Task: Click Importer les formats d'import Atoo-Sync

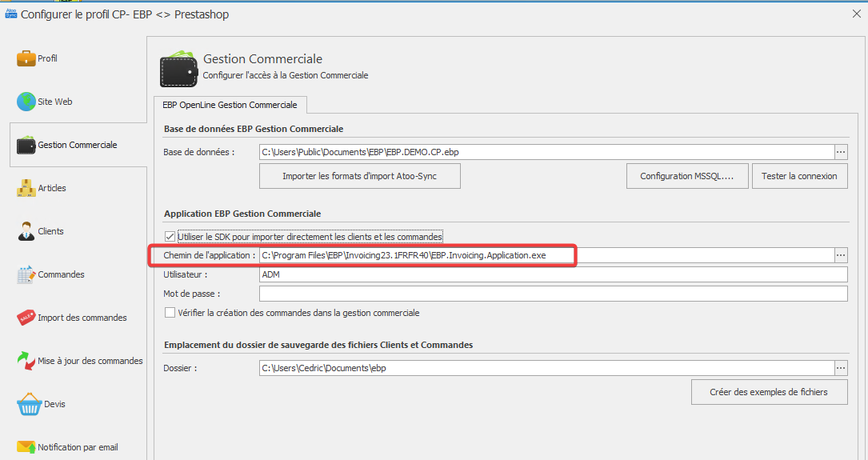Action: tap(360, 176)
